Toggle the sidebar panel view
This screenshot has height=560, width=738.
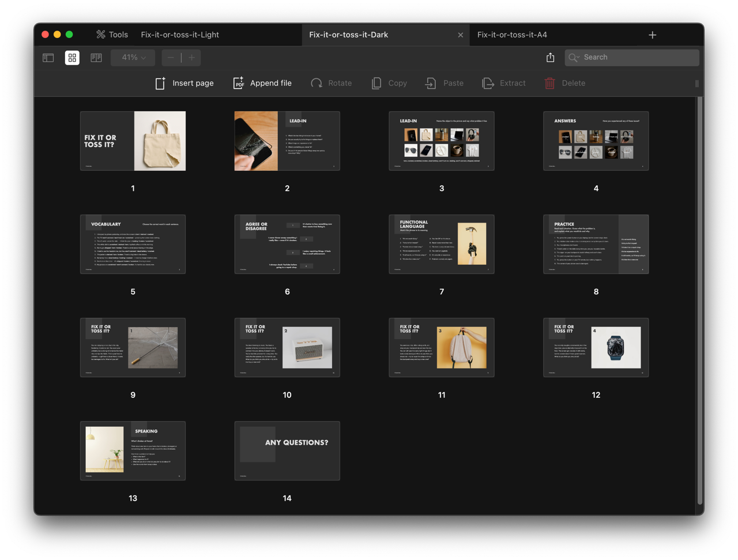click(x=48, y=58)
